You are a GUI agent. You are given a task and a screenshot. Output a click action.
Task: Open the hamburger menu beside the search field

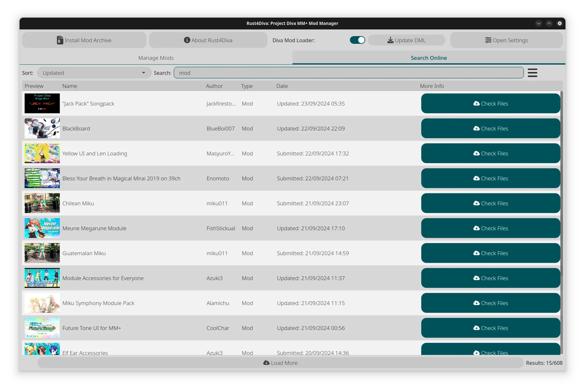pos(532,73)
